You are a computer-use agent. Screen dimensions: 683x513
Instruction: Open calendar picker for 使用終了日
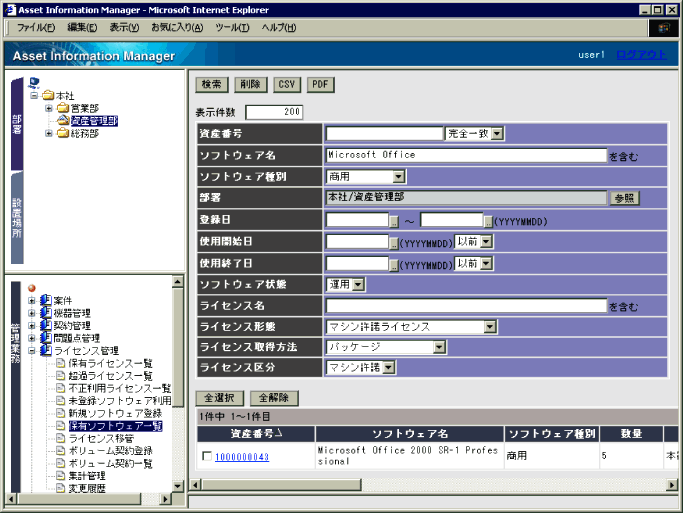point(394,265)
